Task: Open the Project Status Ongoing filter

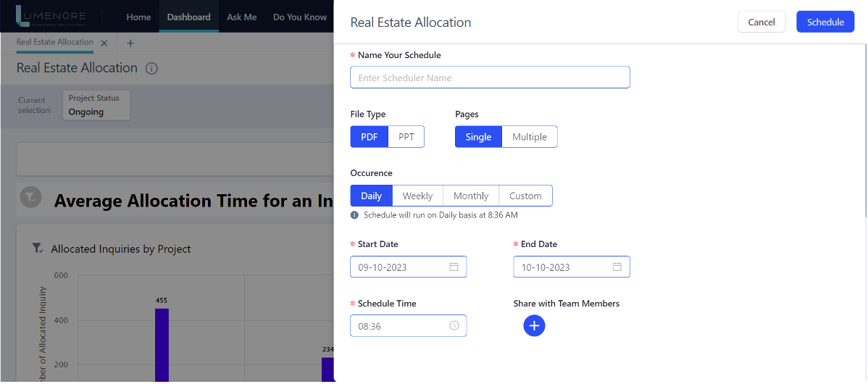Action: click(96, 106)
